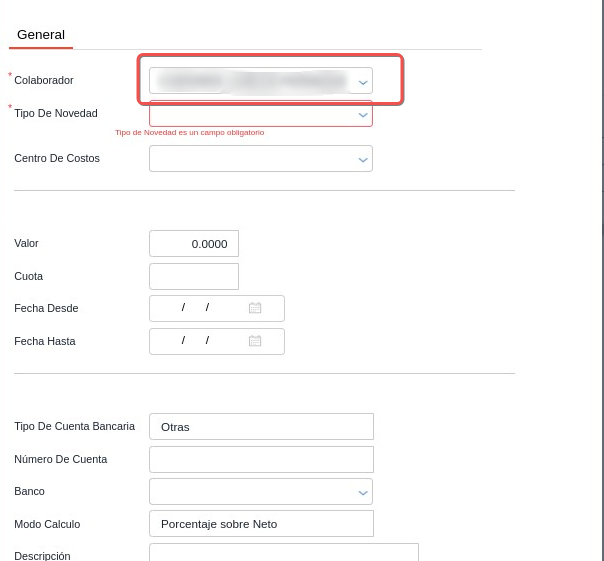Switch to the General tab

pos(41,34)
